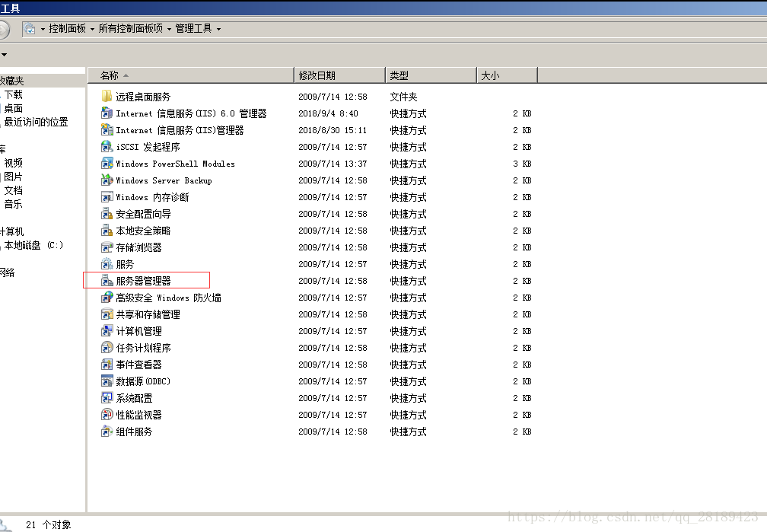
Task: Click 控制面板 in the address breadcrumb
Action: 68,28
